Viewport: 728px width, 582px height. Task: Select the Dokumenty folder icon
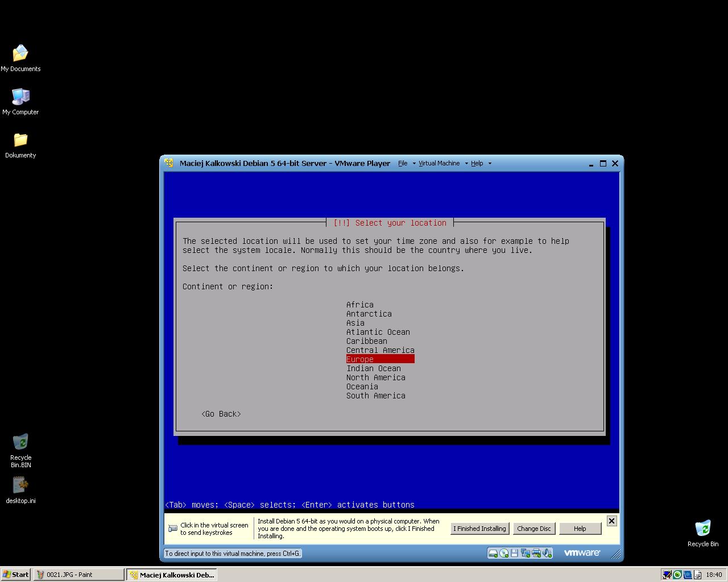click(20, 145)
